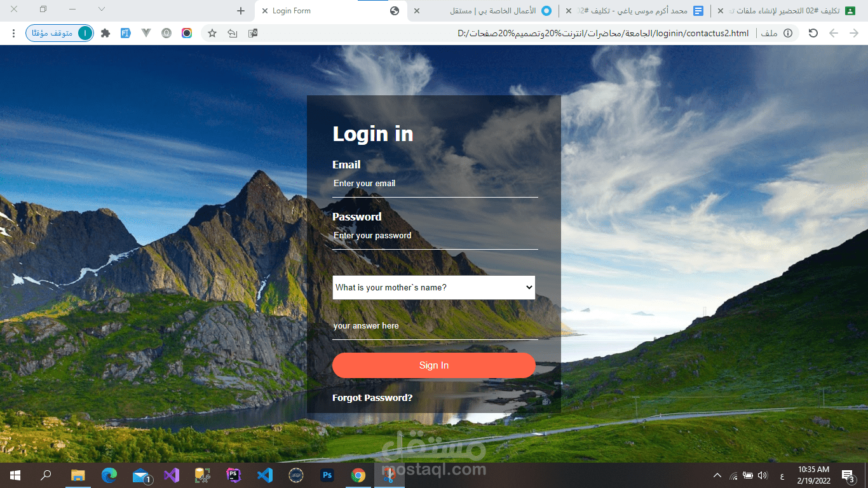Image resolution: width=868 pixels, height=488 pixels.
Task: Click the your answer here field
Action: point(435,326)
